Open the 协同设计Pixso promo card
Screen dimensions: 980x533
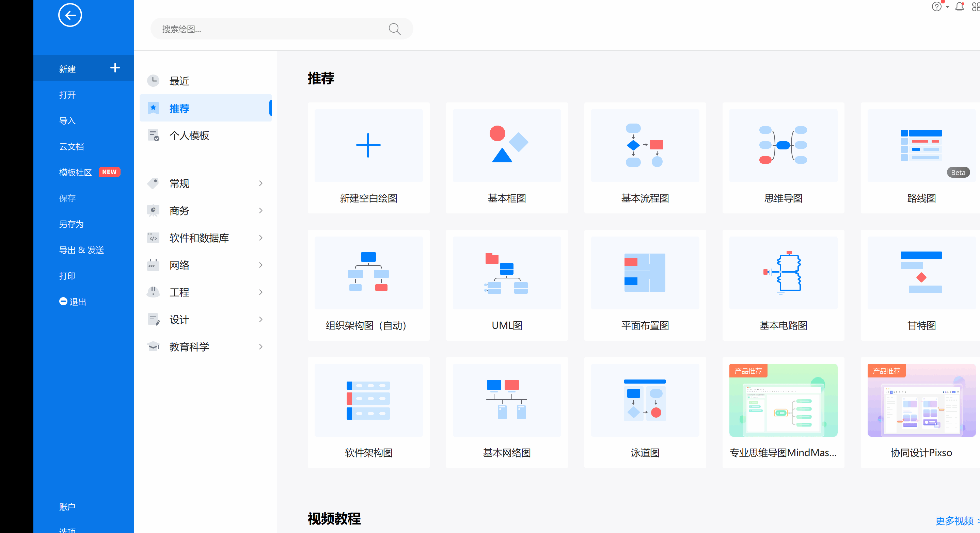click(921, 413)
